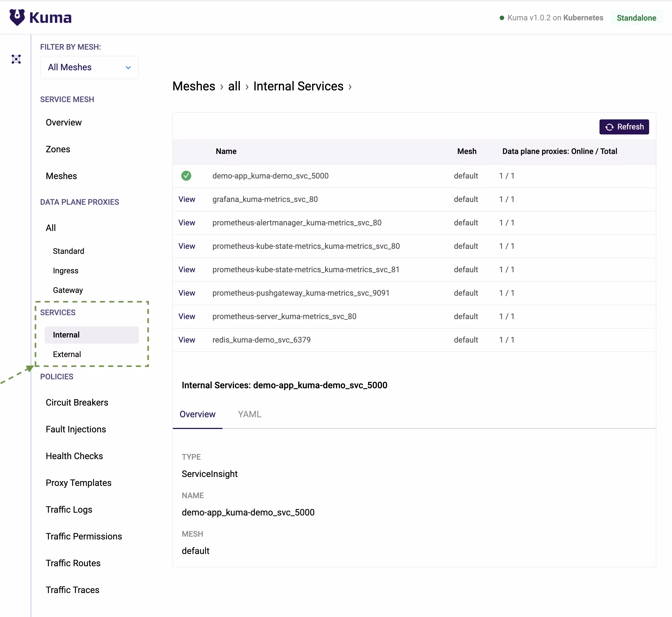Click the green checkmark on demo-app row
This screenshot has height=617, width=672.
(x=186, y=176)
